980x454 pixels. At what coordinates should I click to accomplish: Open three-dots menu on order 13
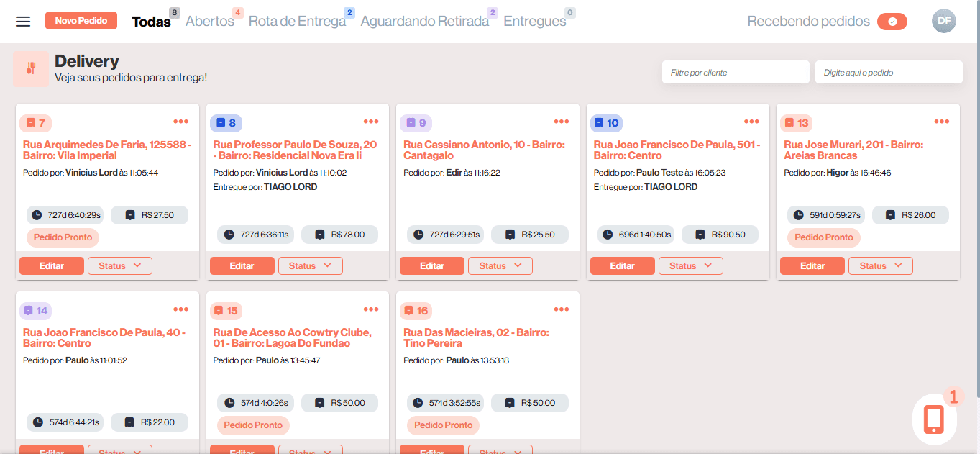[942, 122]
